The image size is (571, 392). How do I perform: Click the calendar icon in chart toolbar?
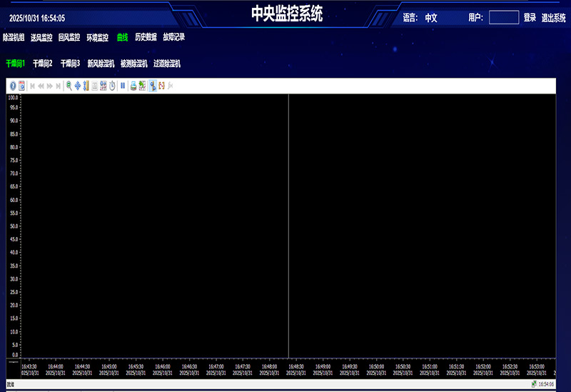[21, 86]
